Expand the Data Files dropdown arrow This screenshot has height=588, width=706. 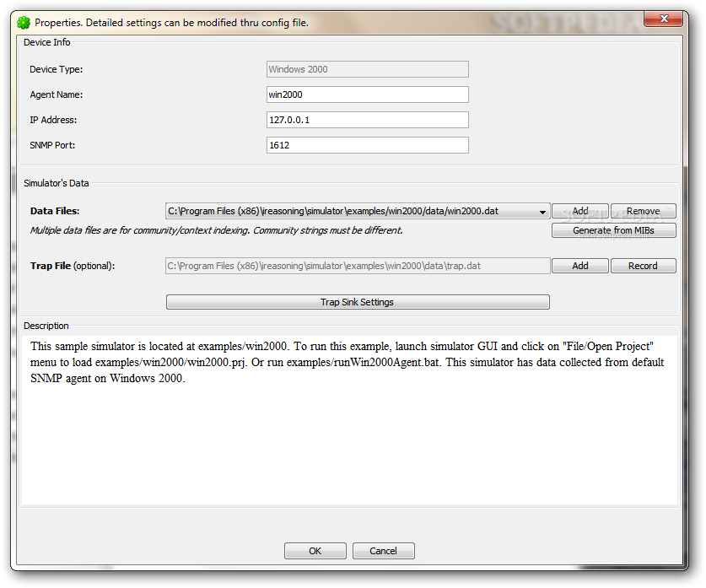coord(542,212)
